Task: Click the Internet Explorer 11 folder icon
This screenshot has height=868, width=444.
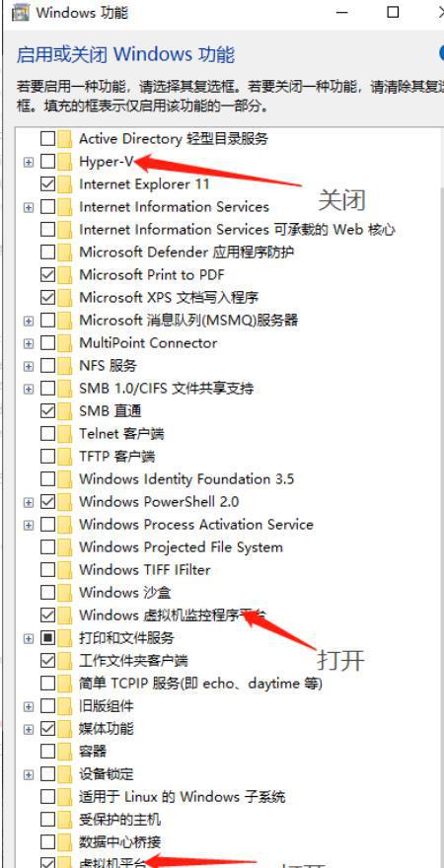Action: pos(65,183)
